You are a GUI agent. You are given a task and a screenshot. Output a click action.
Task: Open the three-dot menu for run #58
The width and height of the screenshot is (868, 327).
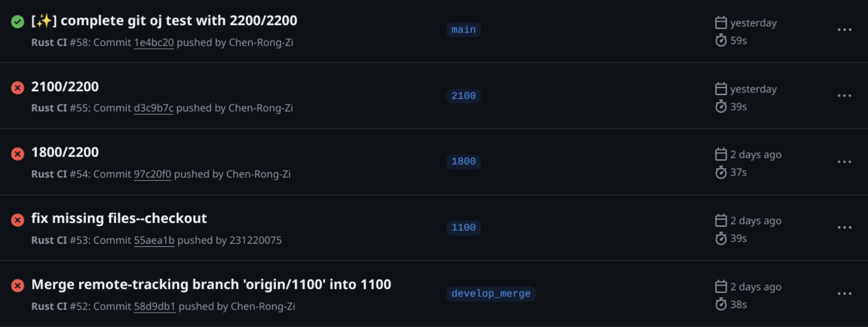tap(844, 30)
